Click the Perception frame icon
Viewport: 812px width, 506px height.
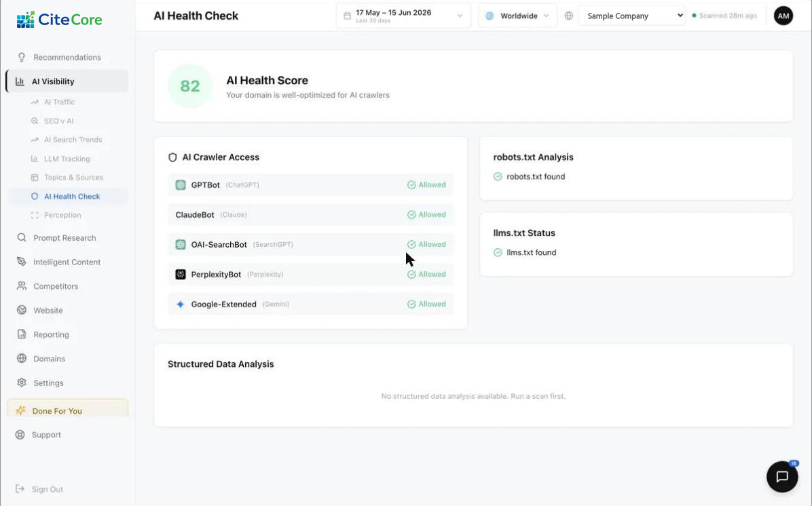pyautogui.click(x=35, y=215)
